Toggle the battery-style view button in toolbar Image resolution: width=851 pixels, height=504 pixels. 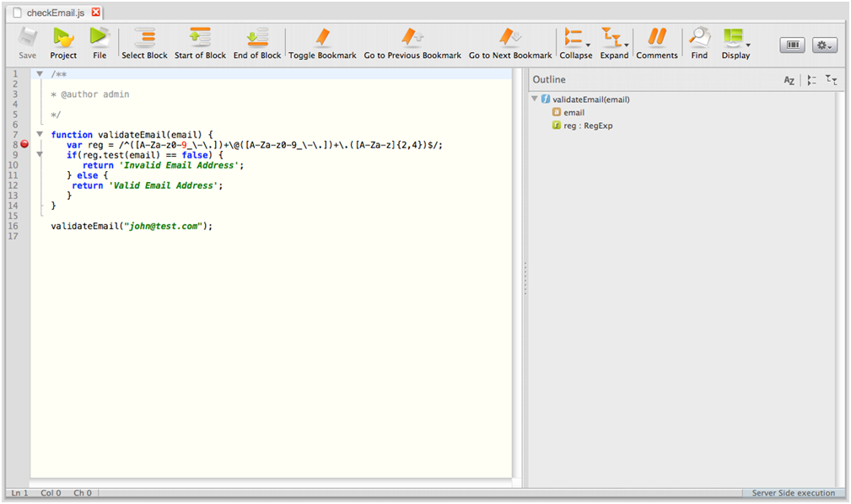tap(792, 46)
